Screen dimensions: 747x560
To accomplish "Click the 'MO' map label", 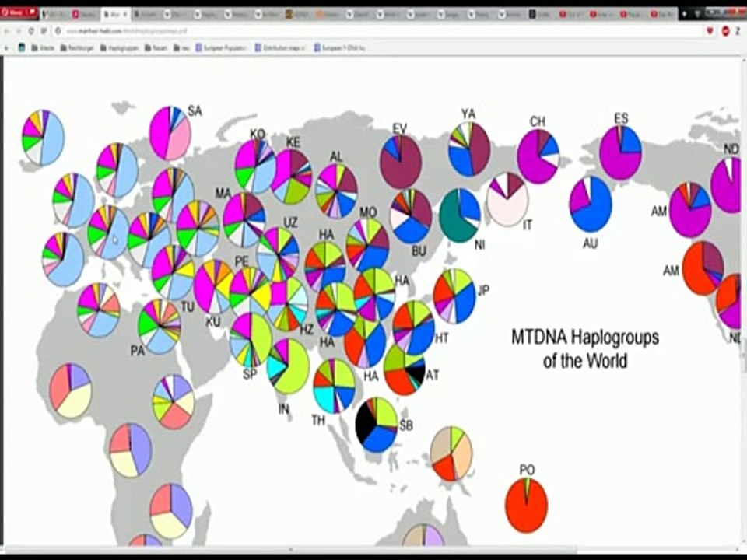I will point(368,212).
